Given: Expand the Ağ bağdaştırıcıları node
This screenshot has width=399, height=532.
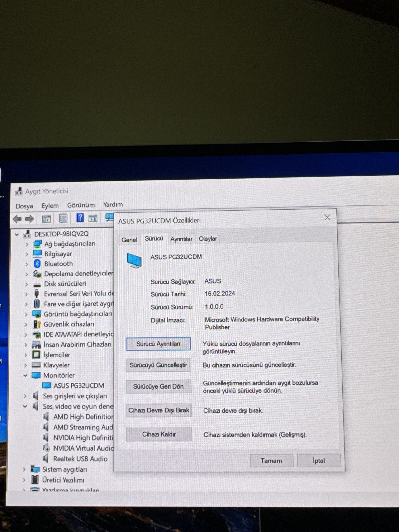Looking at the screenshot, I should [27, 244].
